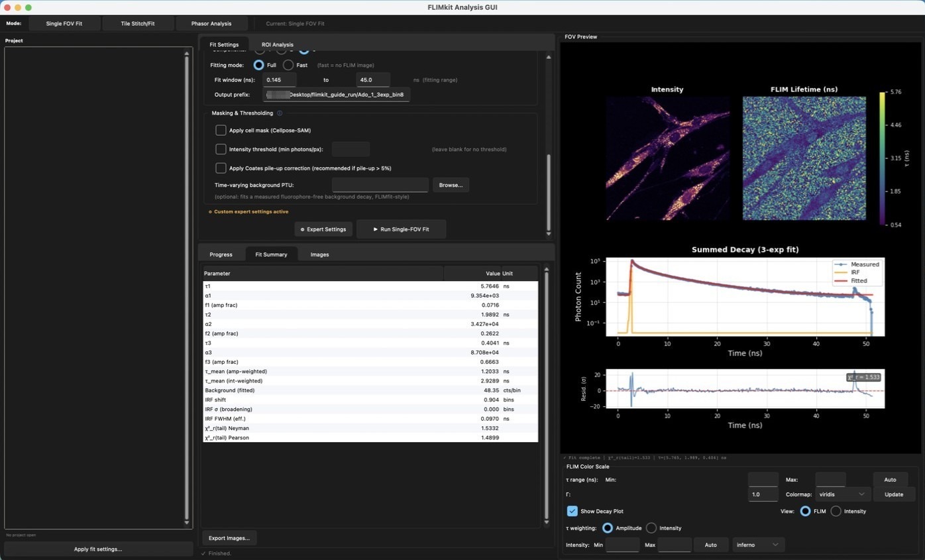Viewport: 925px width, 560px height.
Task: Click the up arrow of the Fit Settings scrollbar
Action: pos(548,57)
